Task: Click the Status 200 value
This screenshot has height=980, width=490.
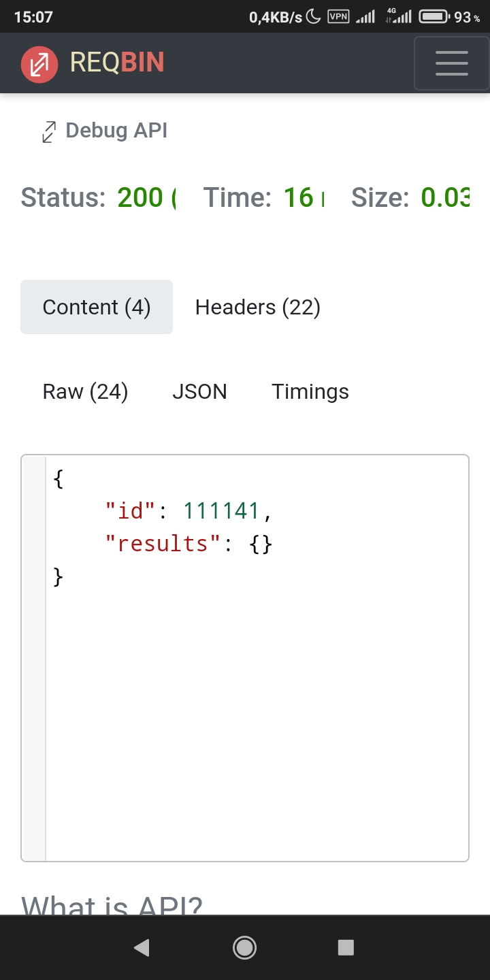Action: point(147,197)
